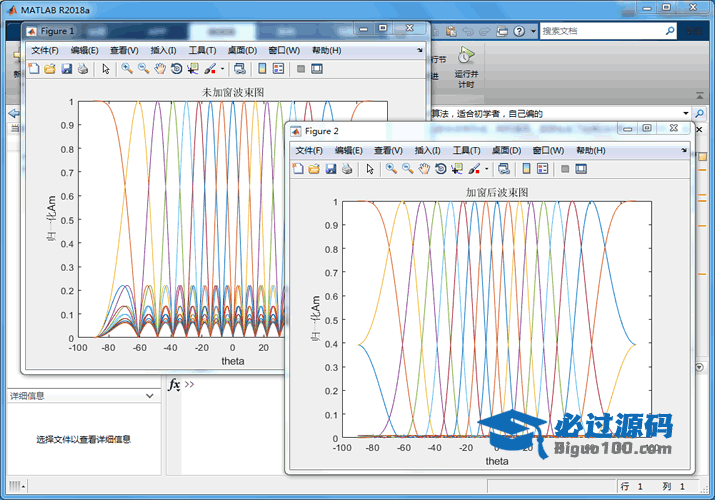Show plot tools and dock Figure 1
The width and height of the screenshot is (715, 500).
(317, 69)
